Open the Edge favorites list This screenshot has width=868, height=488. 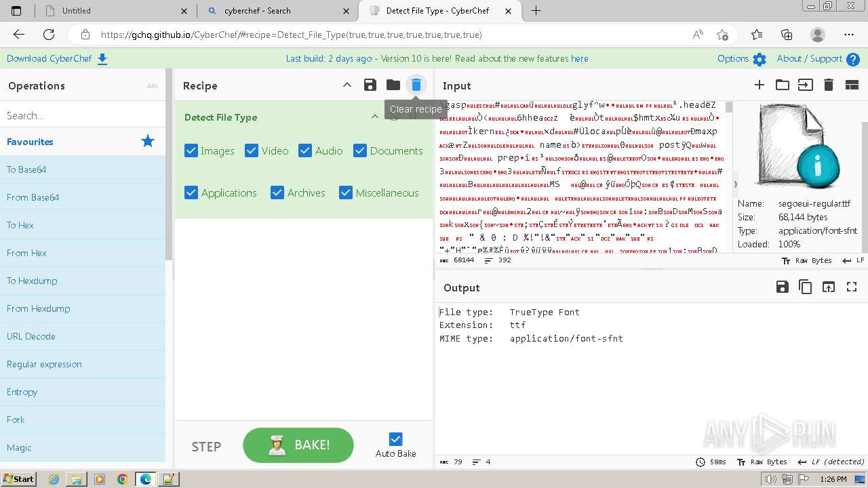757,35
